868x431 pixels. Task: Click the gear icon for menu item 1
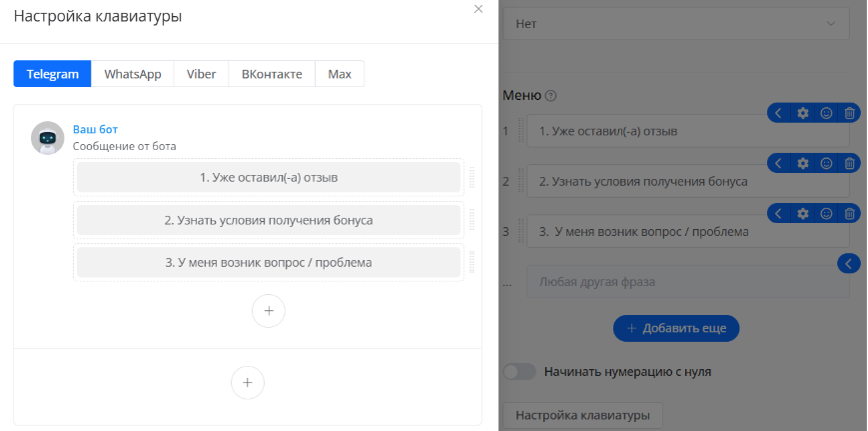click(x=802, y=113)
